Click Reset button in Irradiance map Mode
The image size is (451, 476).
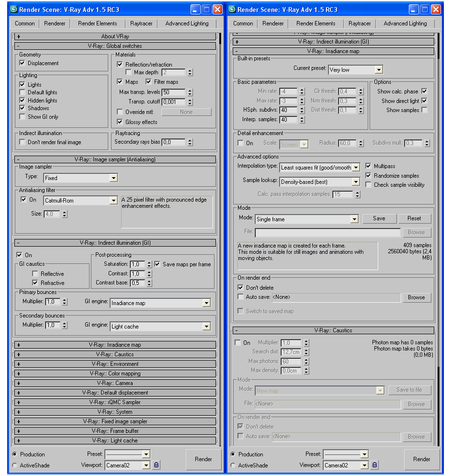414,218
